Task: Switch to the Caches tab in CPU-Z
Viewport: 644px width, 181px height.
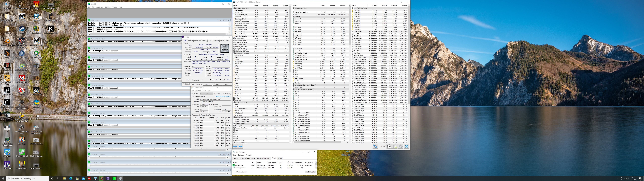Action: [191, 40]
